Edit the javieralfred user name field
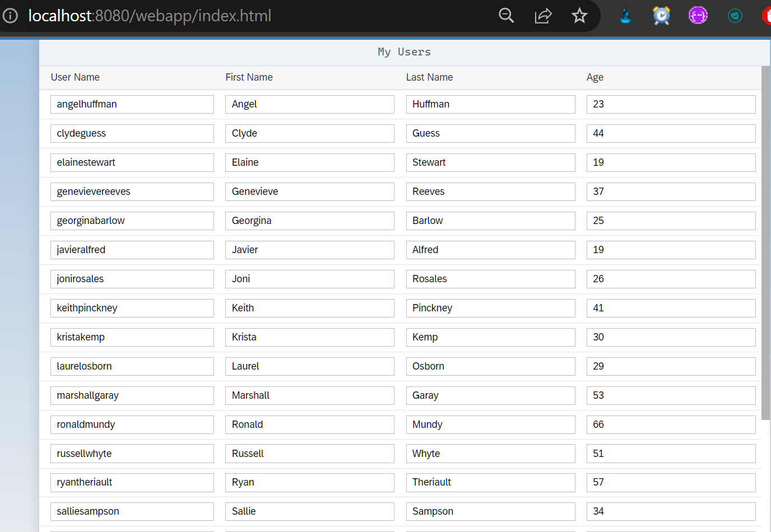 tap(132, 250)
